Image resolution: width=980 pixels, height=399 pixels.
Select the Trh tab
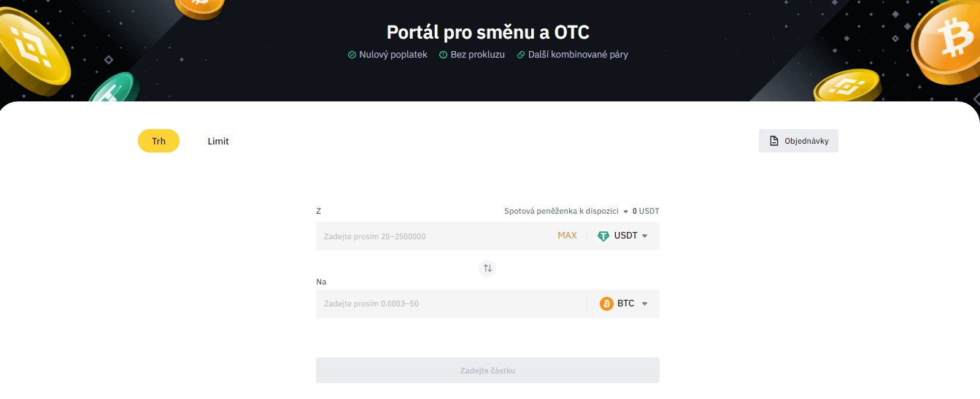coord(158,141)
